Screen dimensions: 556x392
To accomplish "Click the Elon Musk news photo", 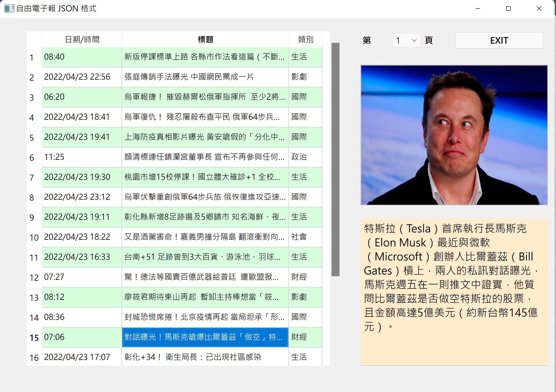I will 454,135.
